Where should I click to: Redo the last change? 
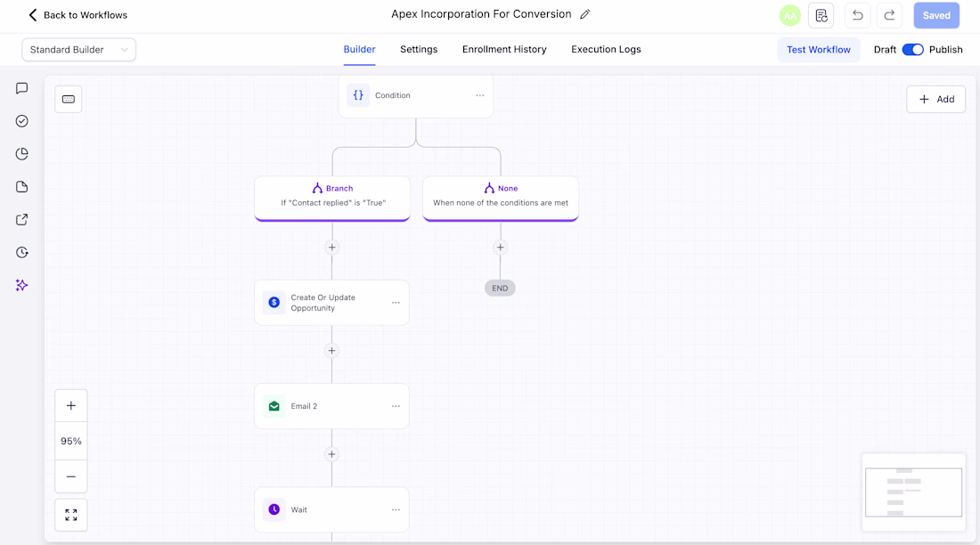tap(889, 16)
